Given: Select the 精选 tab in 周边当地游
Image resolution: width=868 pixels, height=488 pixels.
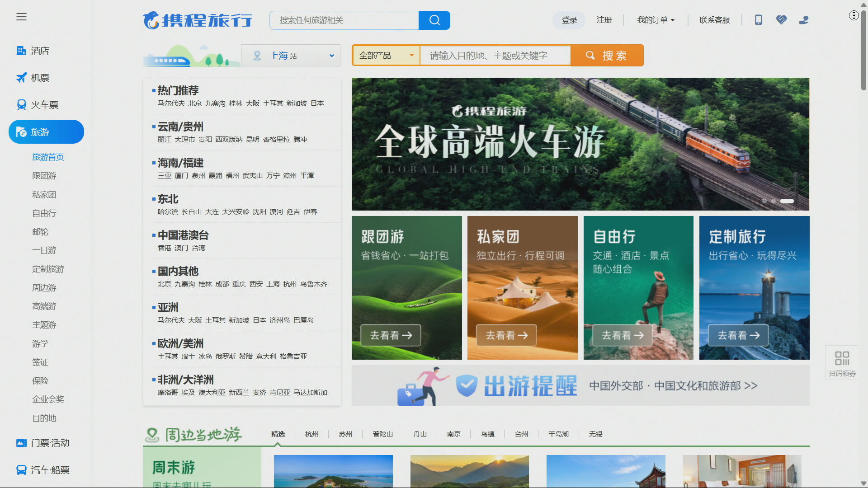Looking at the screenshot, I should [x=278, y=434].
